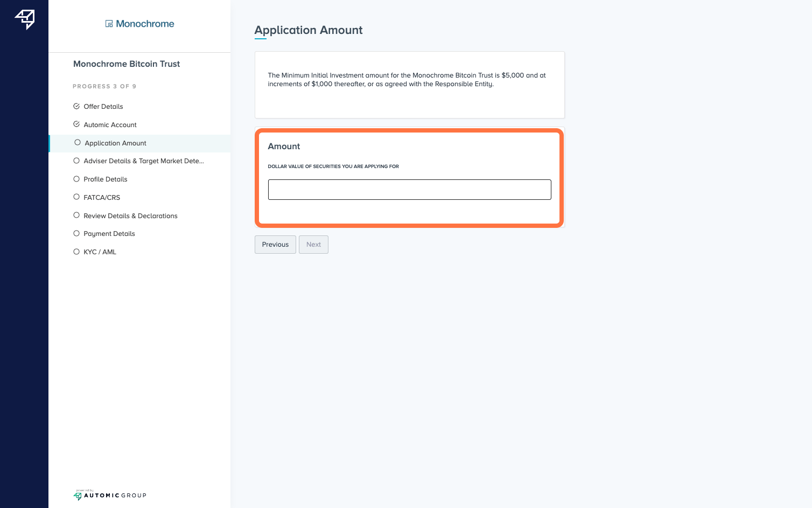Focus the dollar value amount input field

[x=409, y=190]
